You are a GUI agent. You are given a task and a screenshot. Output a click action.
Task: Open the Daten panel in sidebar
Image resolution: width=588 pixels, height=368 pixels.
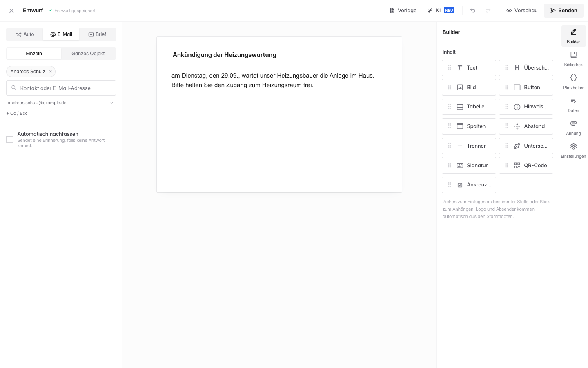point(573,105)
